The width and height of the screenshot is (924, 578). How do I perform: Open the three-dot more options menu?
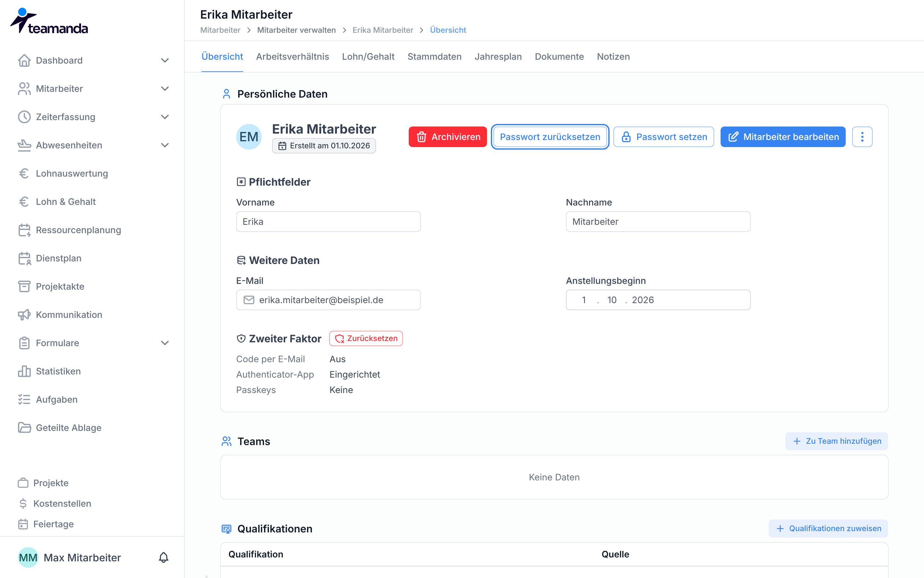pos(862,137)
